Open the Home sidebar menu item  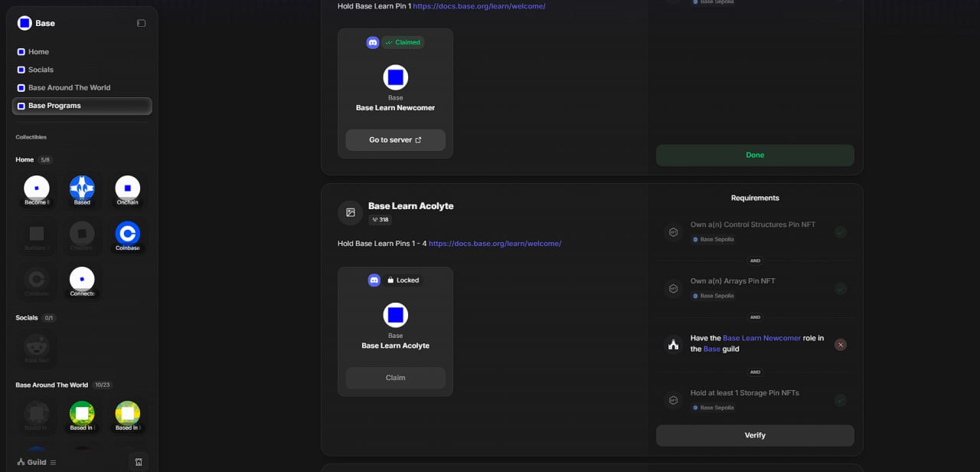[x=38, y=52]
